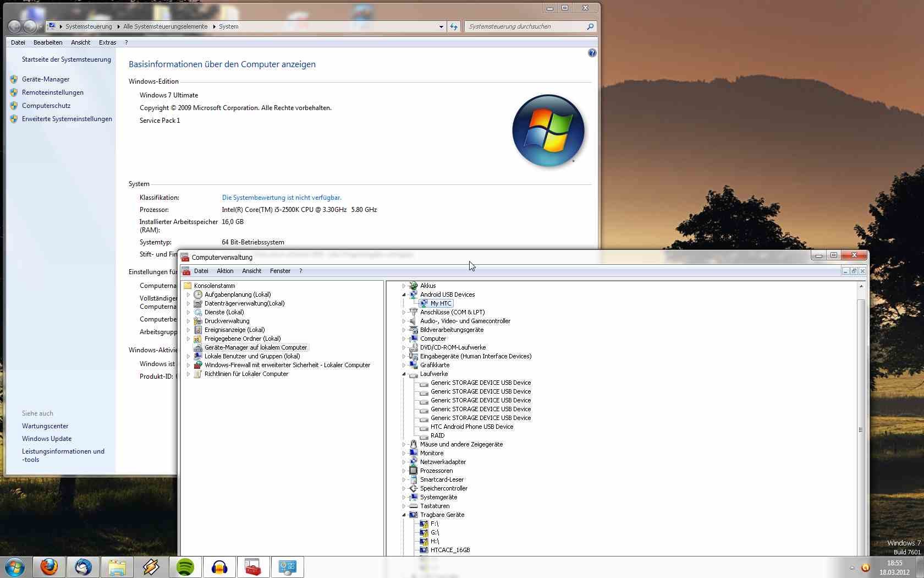Select Tastaturen keyboard icon
Viewport: 924px width, 578px height.
pyautogui.click(x=414, y=506)
